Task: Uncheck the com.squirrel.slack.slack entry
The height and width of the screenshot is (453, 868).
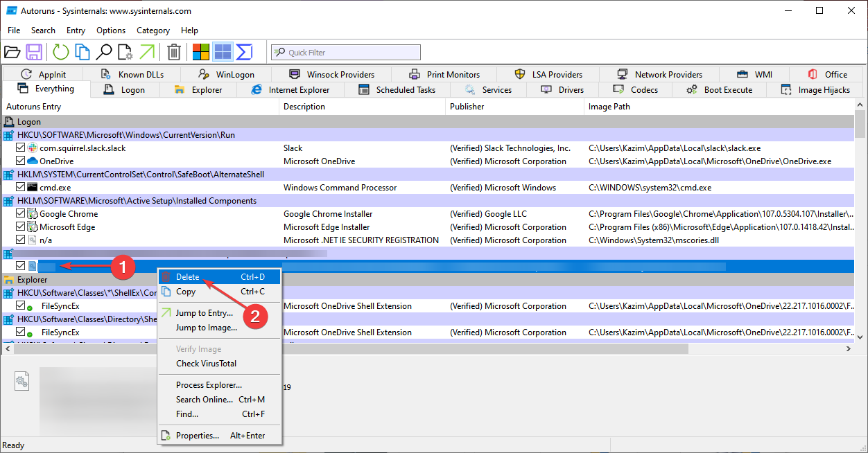Action: 21,148
